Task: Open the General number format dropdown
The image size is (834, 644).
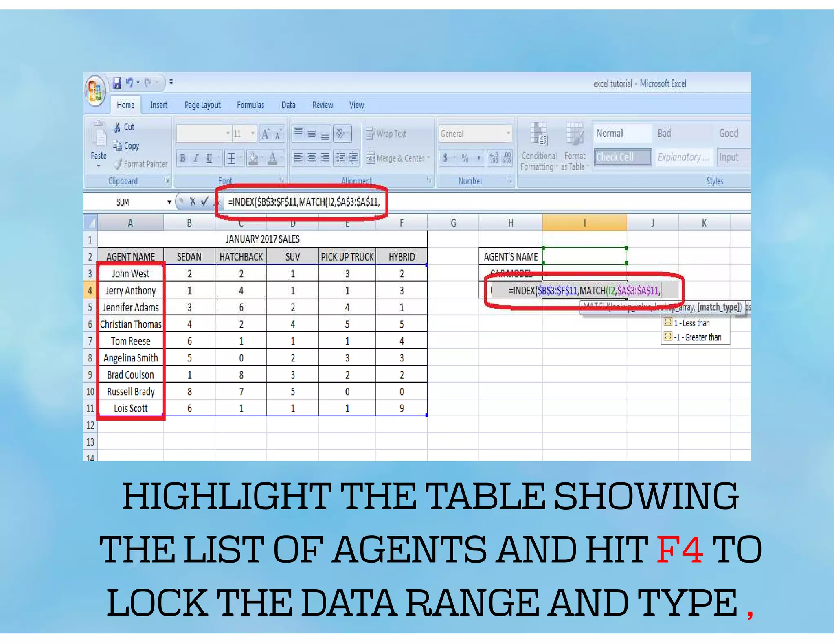Action: pos(508,134)
